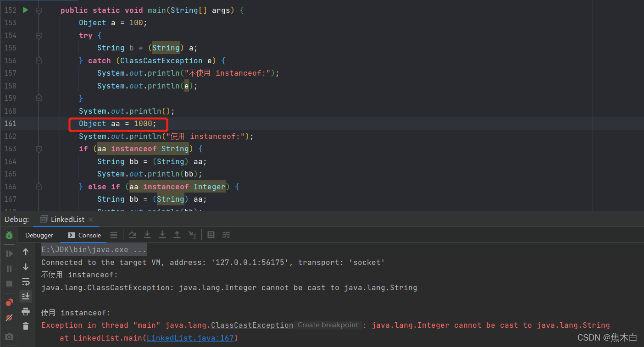Toggle Mute Breakpoints
644x347 pixels.
point(9,317)
